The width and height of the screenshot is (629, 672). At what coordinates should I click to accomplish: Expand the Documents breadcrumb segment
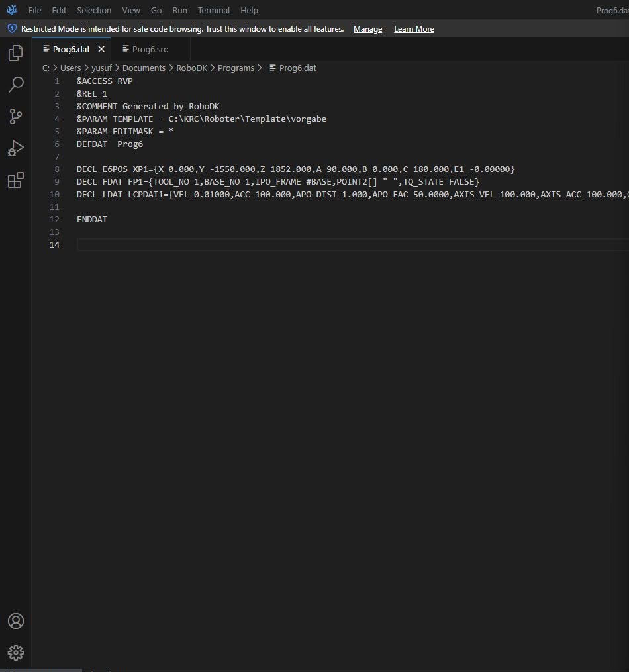coord(144,68)
